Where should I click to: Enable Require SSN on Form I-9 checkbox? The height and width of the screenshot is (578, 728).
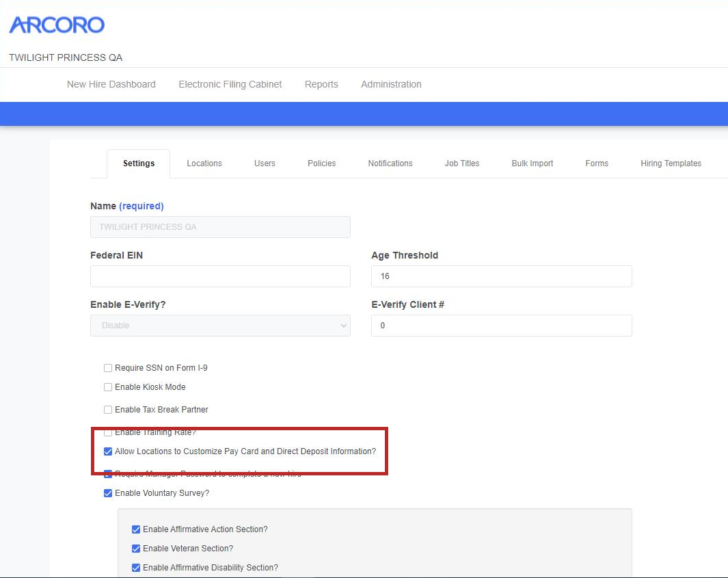pos(108,368)
